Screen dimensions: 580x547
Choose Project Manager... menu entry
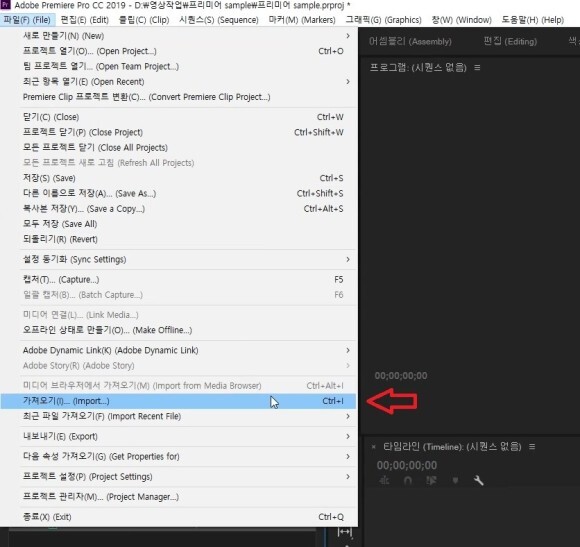pos(178,497)
